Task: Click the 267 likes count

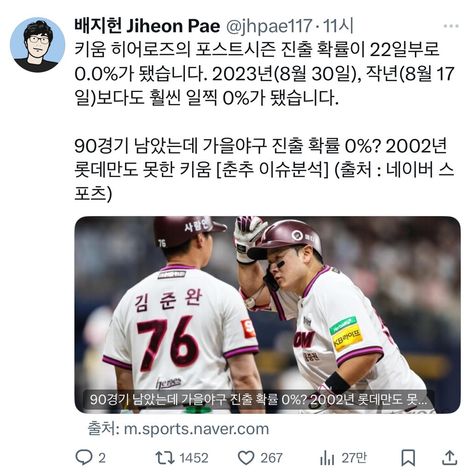Action: tap(271, 458)
